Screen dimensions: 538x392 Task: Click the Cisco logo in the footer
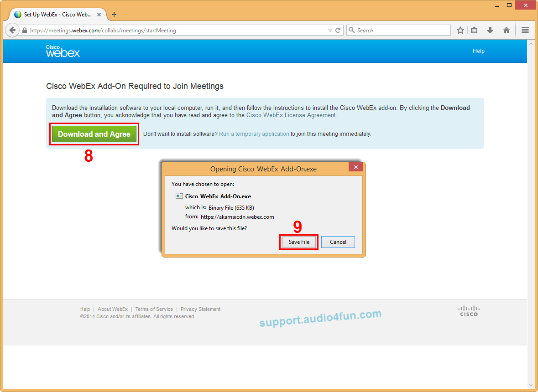coord(469,311)
